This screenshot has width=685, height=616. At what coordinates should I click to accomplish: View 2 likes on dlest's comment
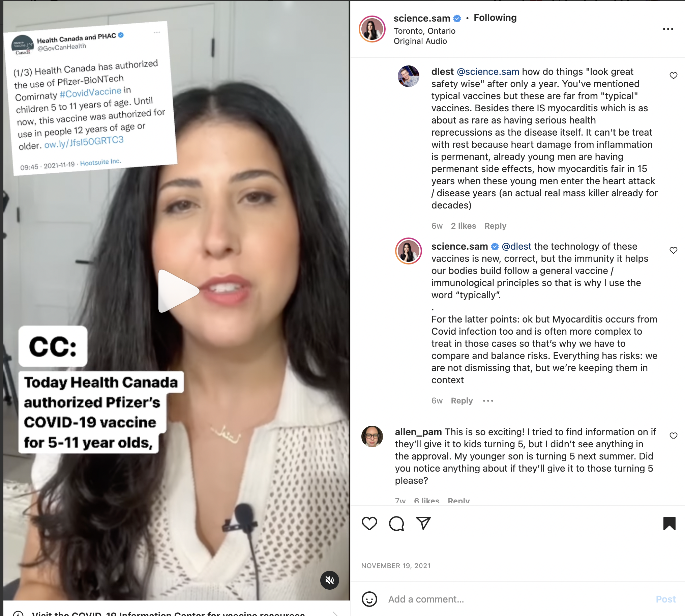pos(463,226)
